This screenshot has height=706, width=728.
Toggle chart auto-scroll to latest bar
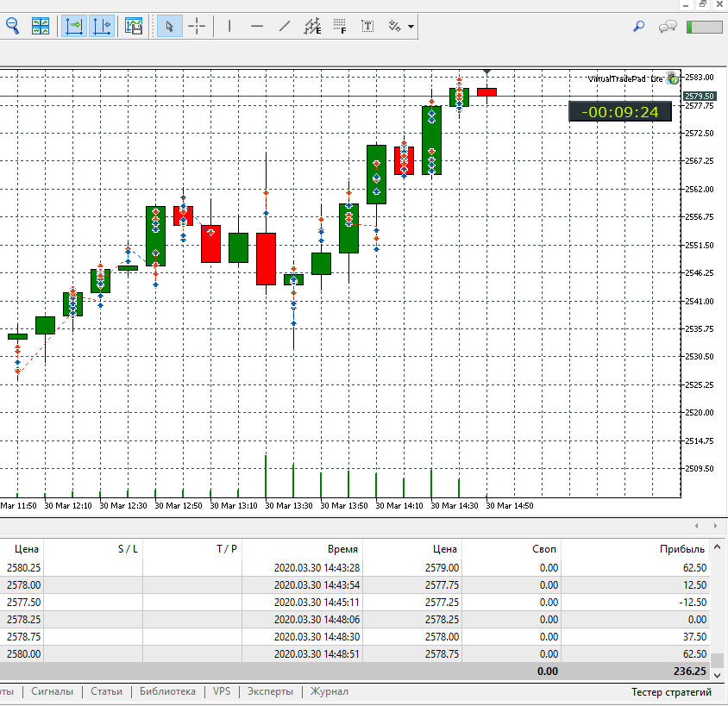(74, 26)
